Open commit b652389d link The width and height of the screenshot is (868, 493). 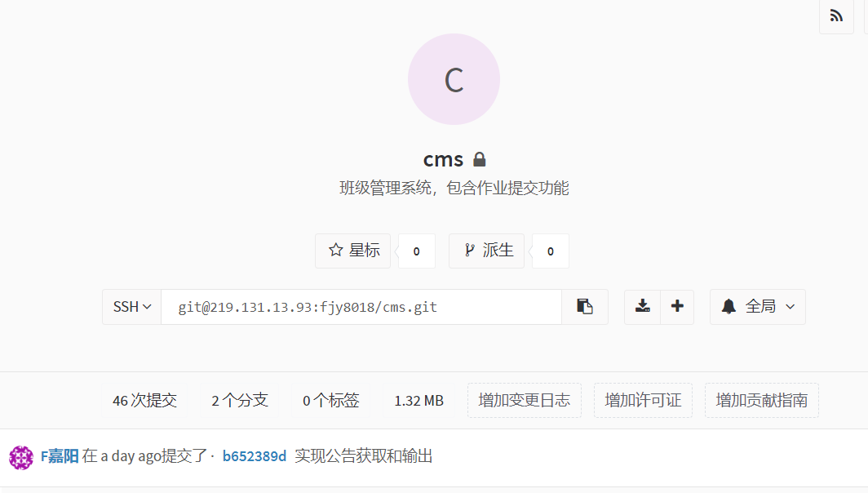[x=254, y=456]
